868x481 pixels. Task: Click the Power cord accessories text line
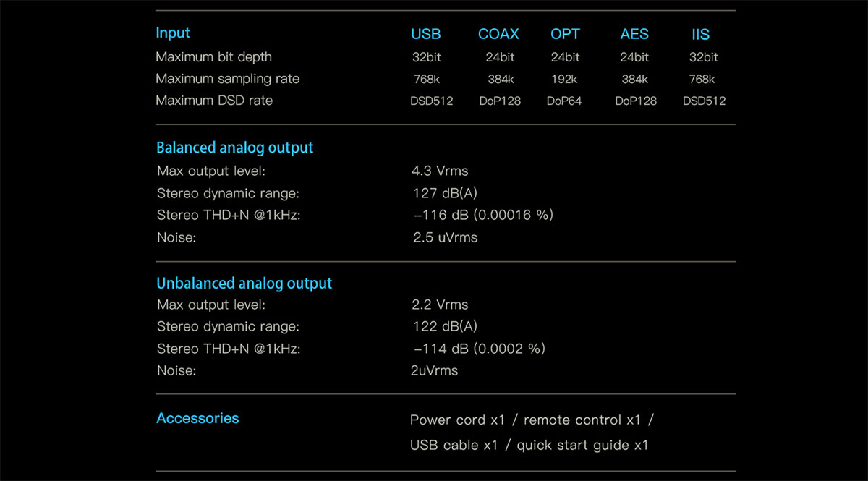point(532,420)
